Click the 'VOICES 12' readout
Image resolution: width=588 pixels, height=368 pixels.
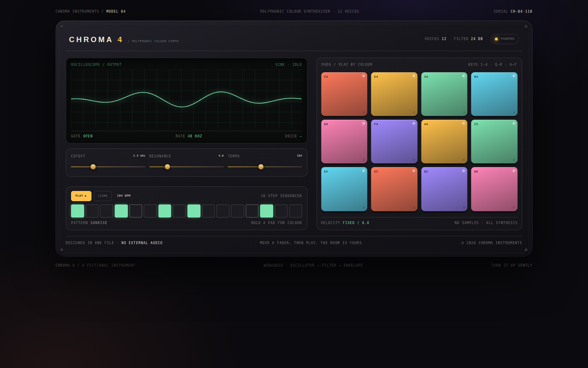[x=435, y=39]
